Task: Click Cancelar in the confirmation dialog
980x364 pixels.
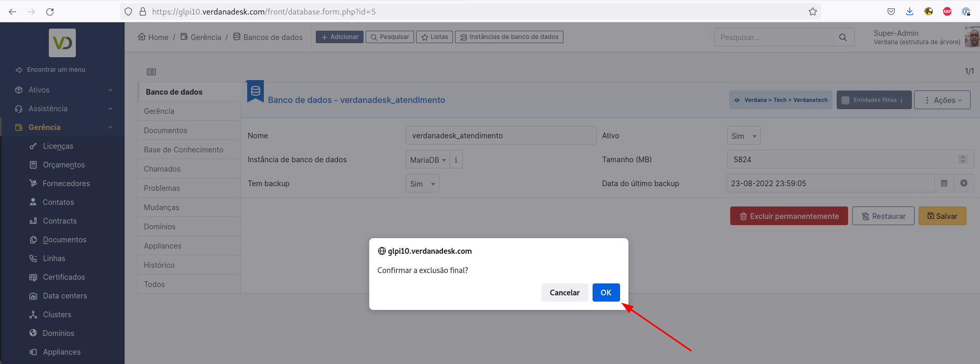Action: click(565, 292)
